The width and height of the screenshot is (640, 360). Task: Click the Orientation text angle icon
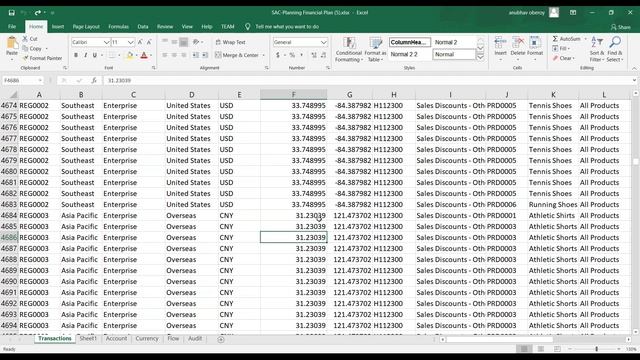(196, 42)
